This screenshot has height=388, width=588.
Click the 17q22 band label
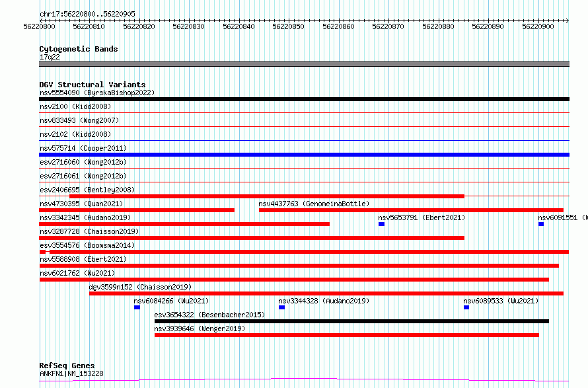pos(50,57)
